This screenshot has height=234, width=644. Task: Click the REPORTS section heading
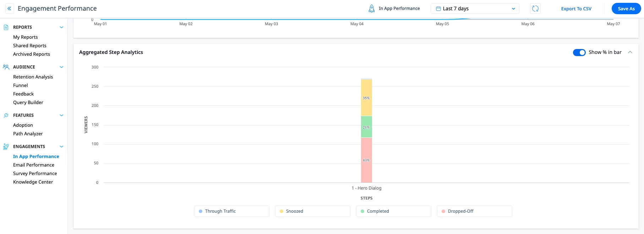(22, 27)
